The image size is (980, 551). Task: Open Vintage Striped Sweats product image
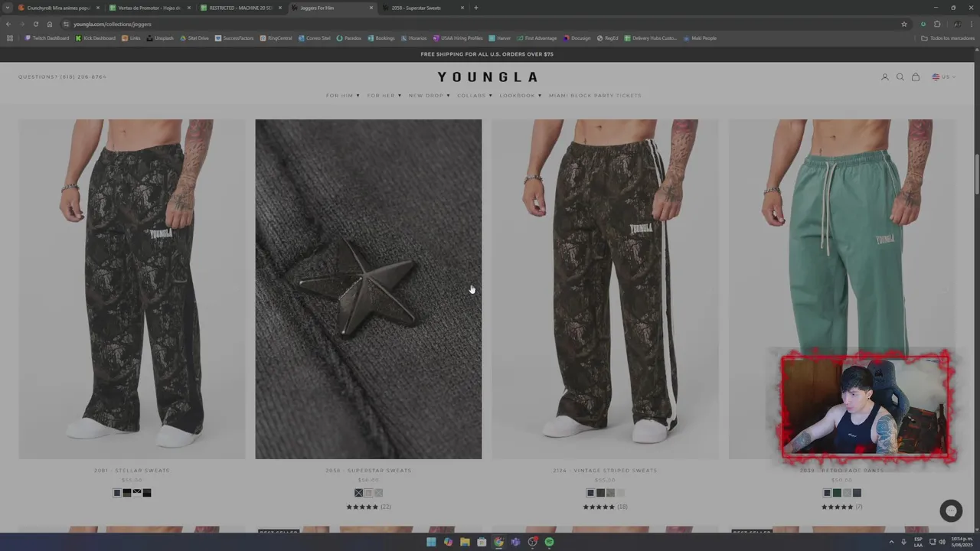point(605,289)
